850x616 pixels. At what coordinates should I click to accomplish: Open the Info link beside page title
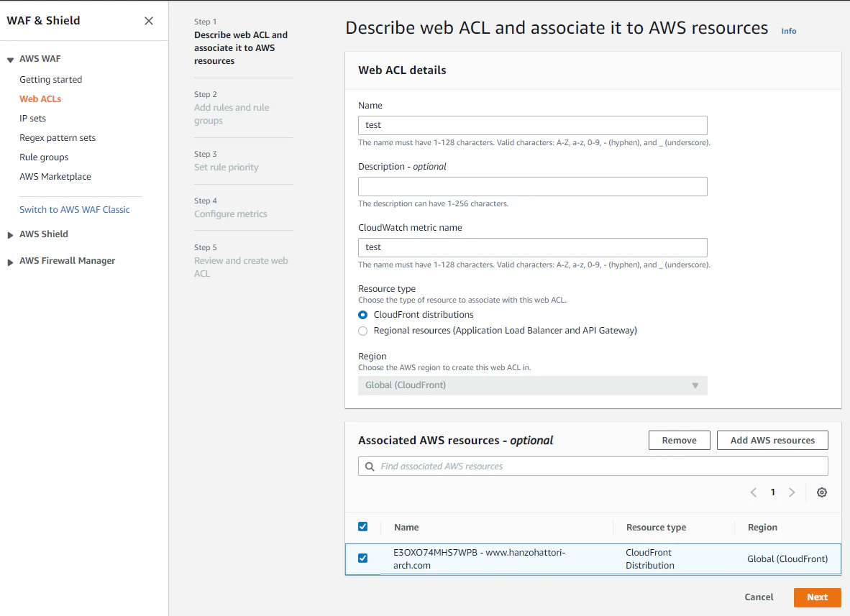(x=789, y=32)
